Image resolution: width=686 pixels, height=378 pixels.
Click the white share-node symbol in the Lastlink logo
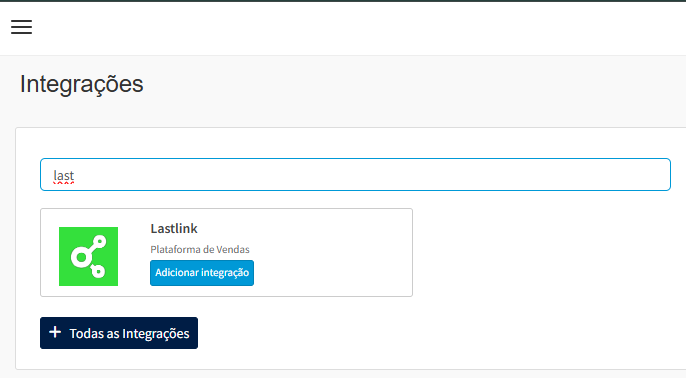89,256
